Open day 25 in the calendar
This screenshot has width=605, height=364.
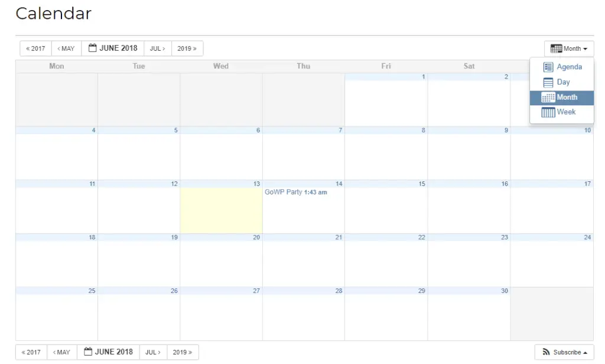[92, 291]
